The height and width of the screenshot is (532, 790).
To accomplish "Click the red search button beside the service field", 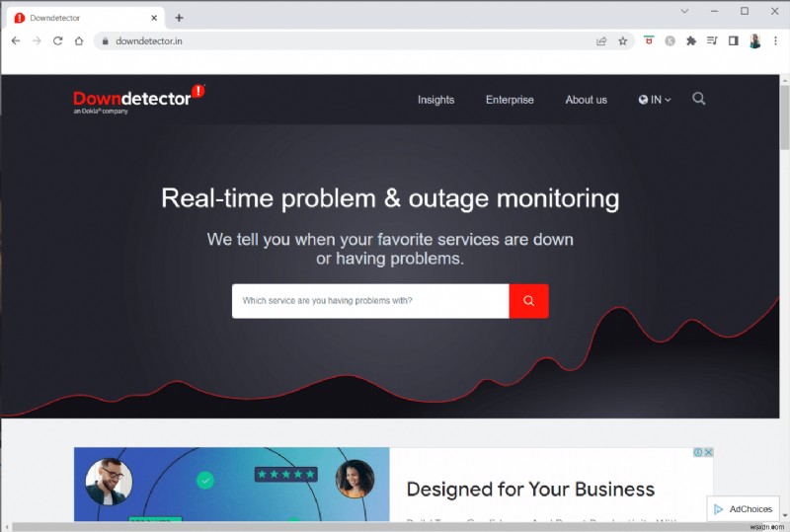I will click(x=528, y=301).
